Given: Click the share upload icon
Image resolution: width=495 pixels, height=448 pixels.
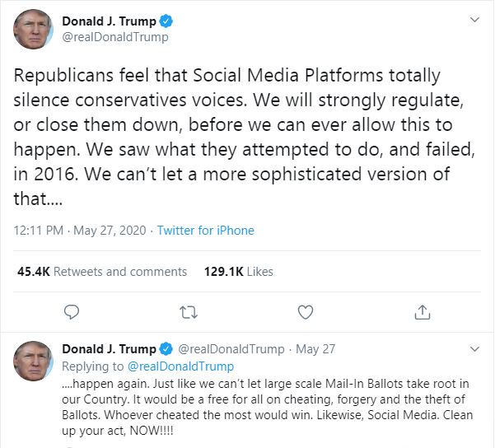Looking at the screenshot, I should coord(423,312).
